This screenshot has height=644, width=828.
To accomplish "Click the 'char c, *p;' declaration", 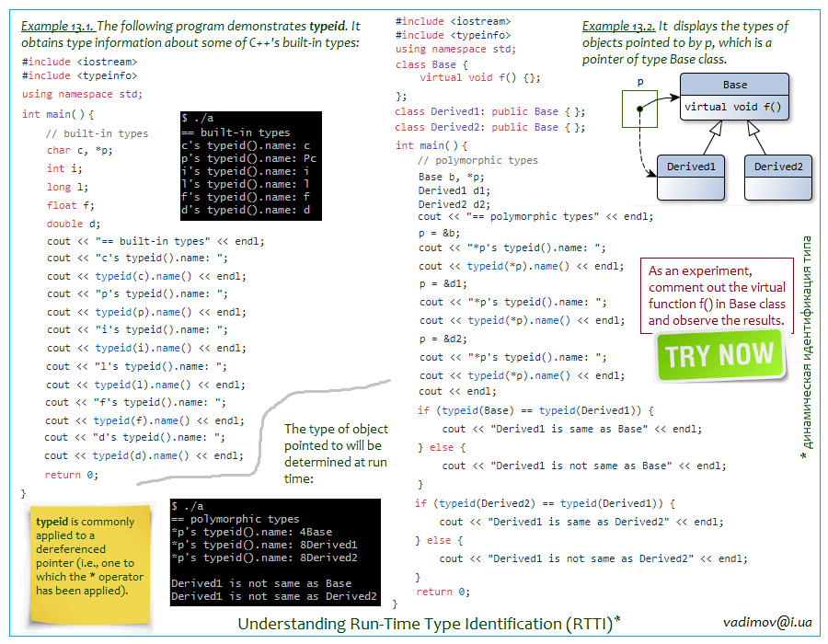I will [79, 151].
